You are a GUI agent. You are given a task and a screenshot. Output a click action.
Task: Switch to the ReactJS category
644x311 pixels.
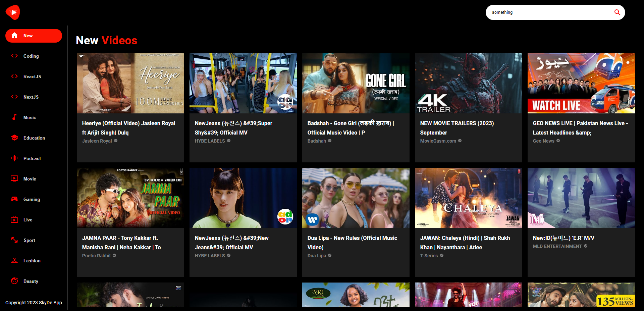[x=32, y=76]
